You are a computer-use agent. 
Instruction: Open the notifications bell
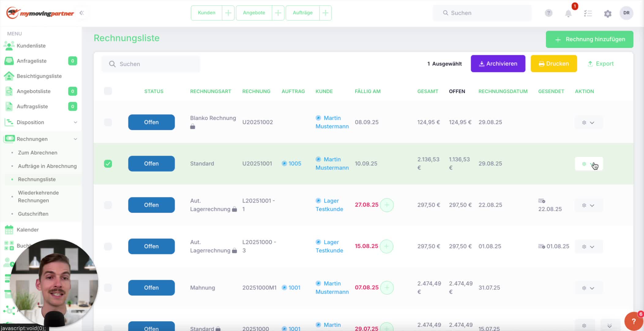568,13
